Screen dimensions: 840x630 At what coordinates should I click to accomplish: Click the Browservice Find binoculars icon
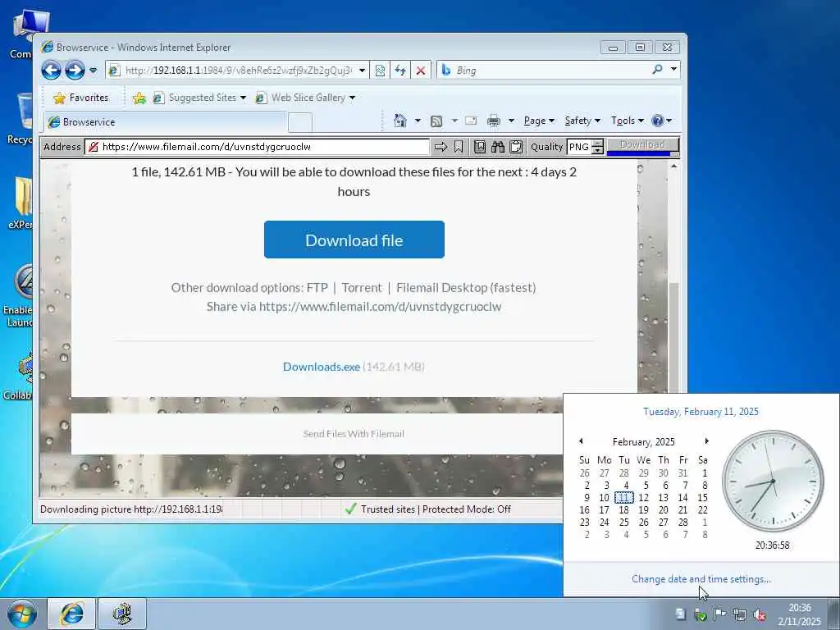(x=498, y=147)
